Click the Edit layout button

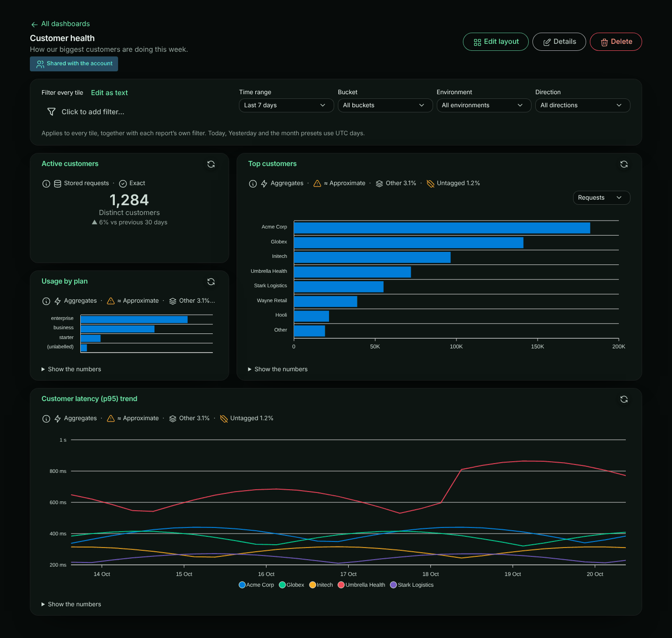pyautogui.click(x=496, y=42)
